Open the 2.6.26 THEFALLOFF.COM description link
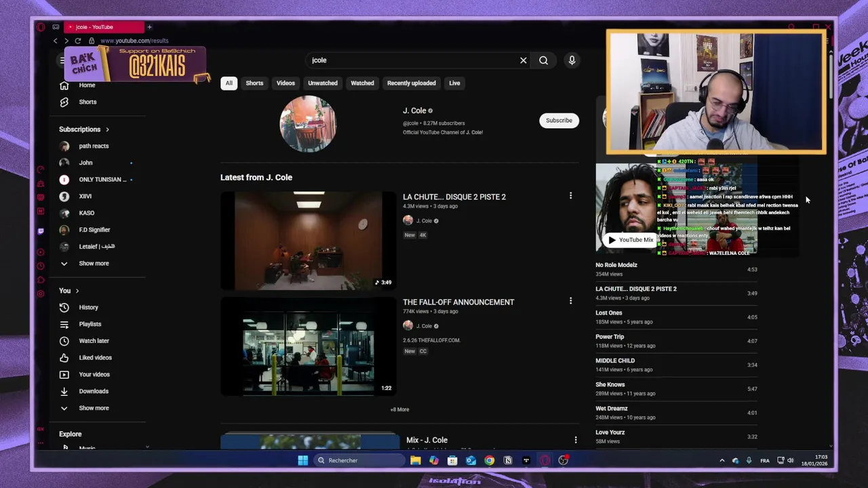 431,340
